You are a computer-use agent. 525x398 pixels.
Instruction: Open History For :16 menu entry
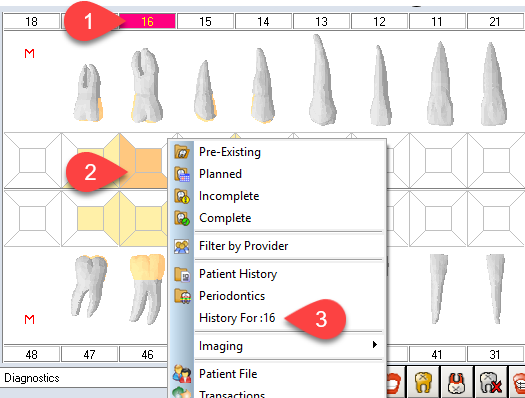click(237, 318)
